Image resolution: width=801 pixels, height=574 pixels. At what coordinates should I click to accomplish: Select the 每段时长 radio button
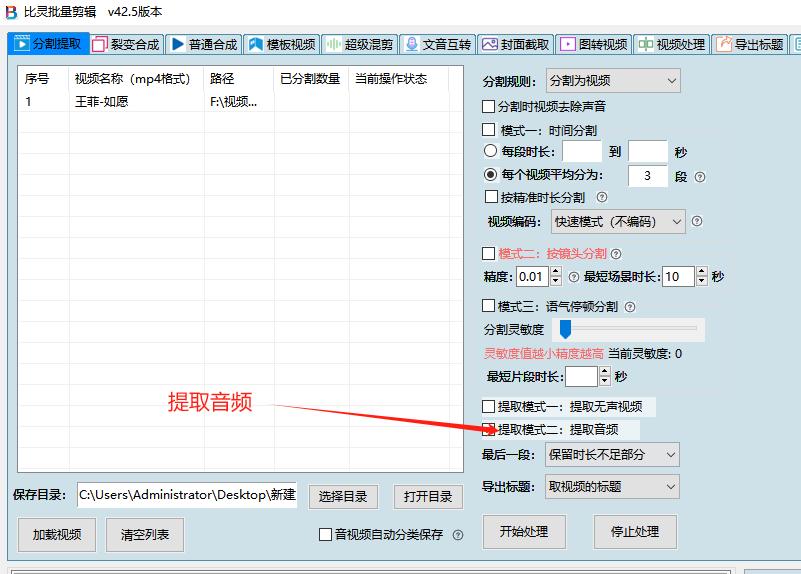[490, 151]
